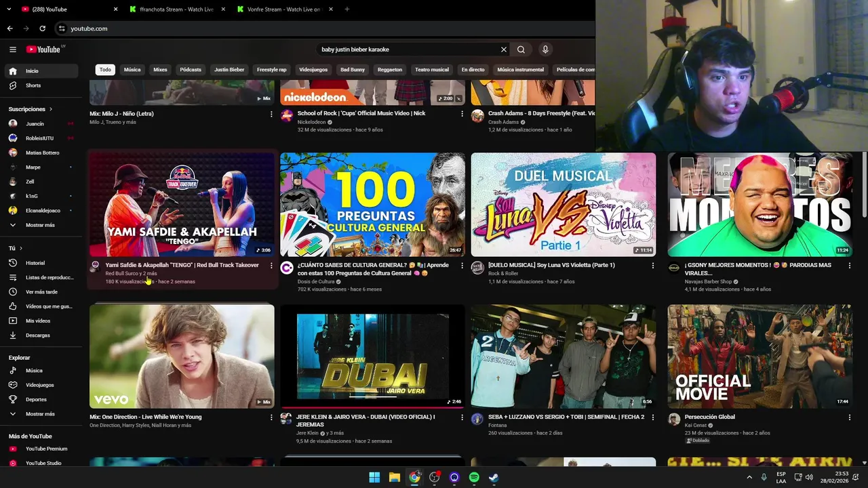Select the En directo filter chip
The image size is (868, 488).
pyautogui.click(x=473, y=70)
